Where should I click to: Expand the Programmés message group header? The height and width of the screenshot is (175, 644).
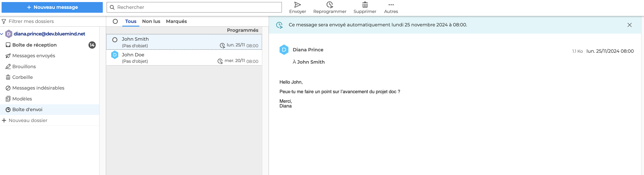tap(242, 30)
